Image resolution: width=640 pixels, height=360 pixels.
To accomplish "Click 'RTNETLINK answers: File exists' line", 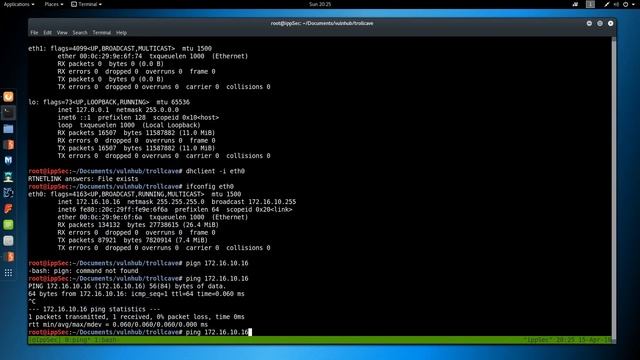I will point(83,179).
